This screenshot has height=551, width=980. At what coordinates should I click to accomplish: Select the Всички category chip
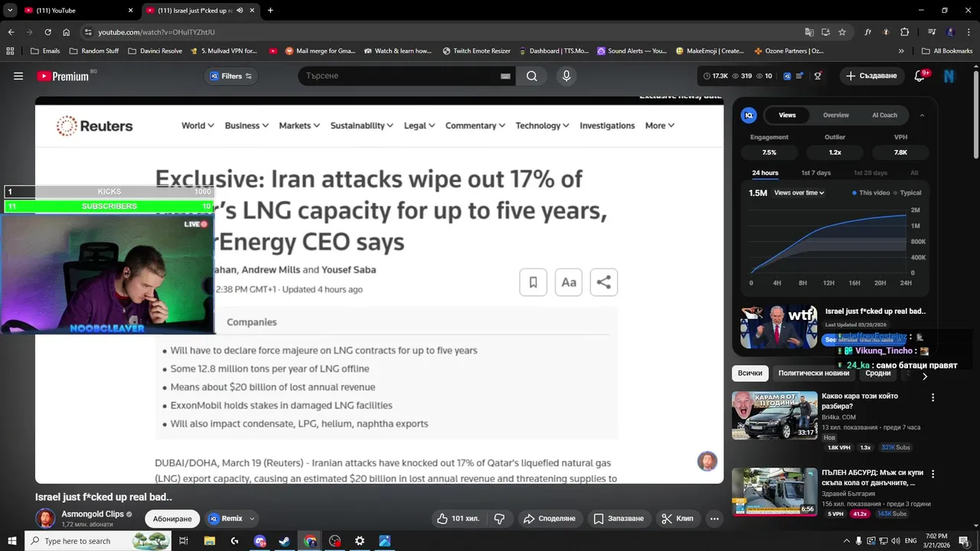pyautogui.click(x=750, y=373)
